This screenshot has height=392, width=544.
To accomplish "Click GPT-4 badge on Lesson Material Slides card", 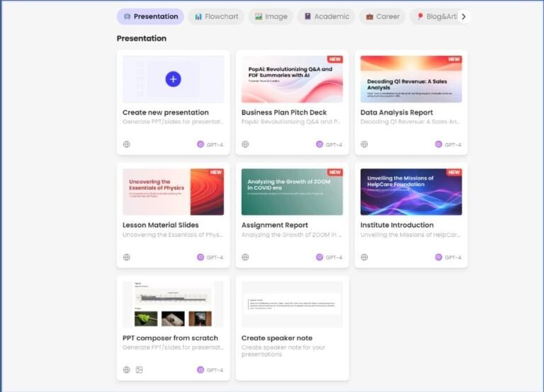I will click(x=210, y=257).
